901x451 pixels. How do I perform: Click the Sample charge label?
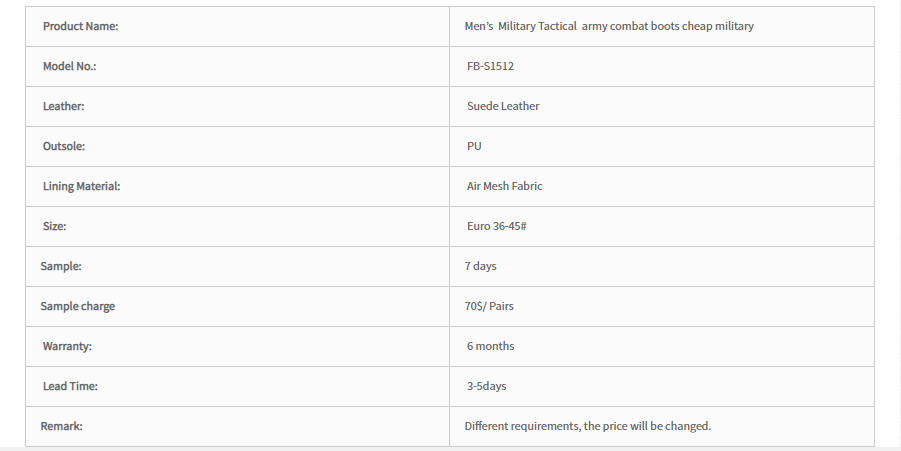click(78, 306)
